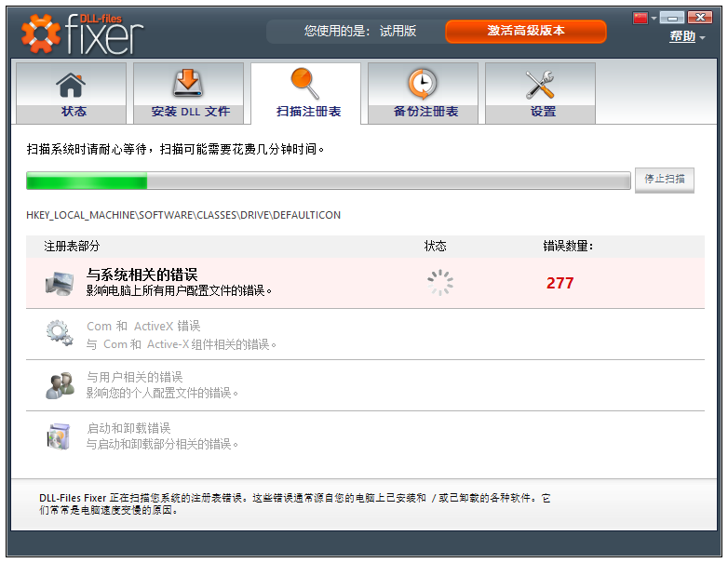Select the 启动和卸载错误 row title

click(x=128, y=428)
